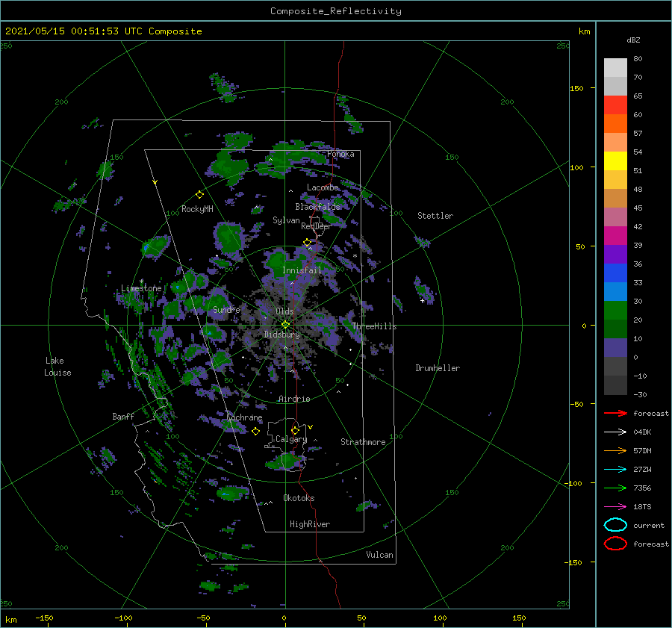
Task: Click the Calgary city label
Action: pos(291,439)
